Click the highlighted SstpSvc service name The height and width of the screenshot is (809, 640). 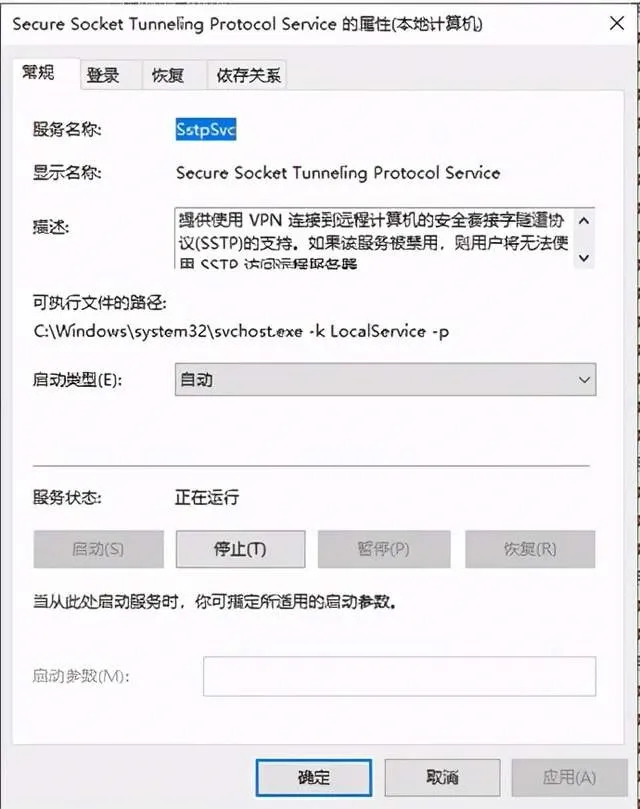click(205, 129)
